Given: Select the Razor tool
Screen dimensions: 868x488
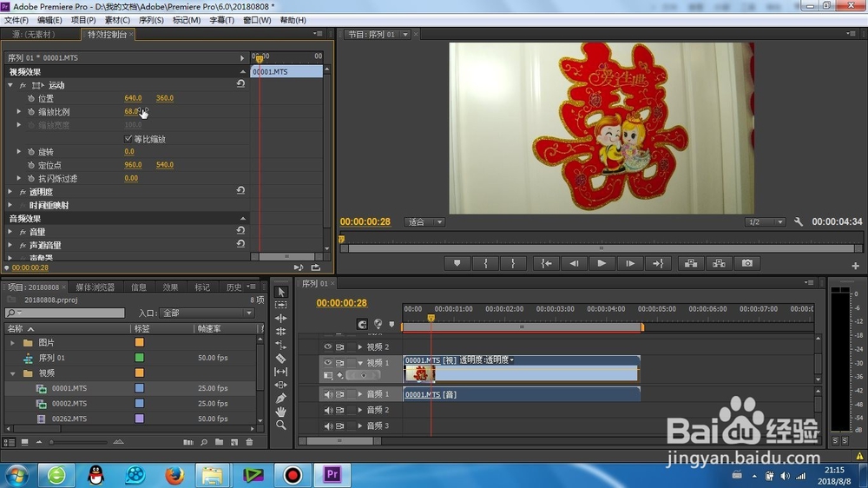Looking at the screenshot, I should tap(280, 359).
